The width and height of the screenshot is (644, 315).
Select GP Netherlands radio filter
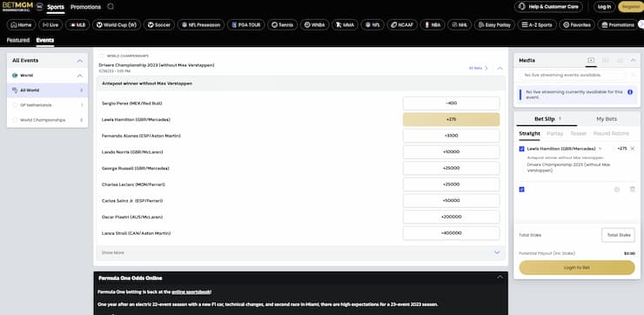click(x=15, y=105)
